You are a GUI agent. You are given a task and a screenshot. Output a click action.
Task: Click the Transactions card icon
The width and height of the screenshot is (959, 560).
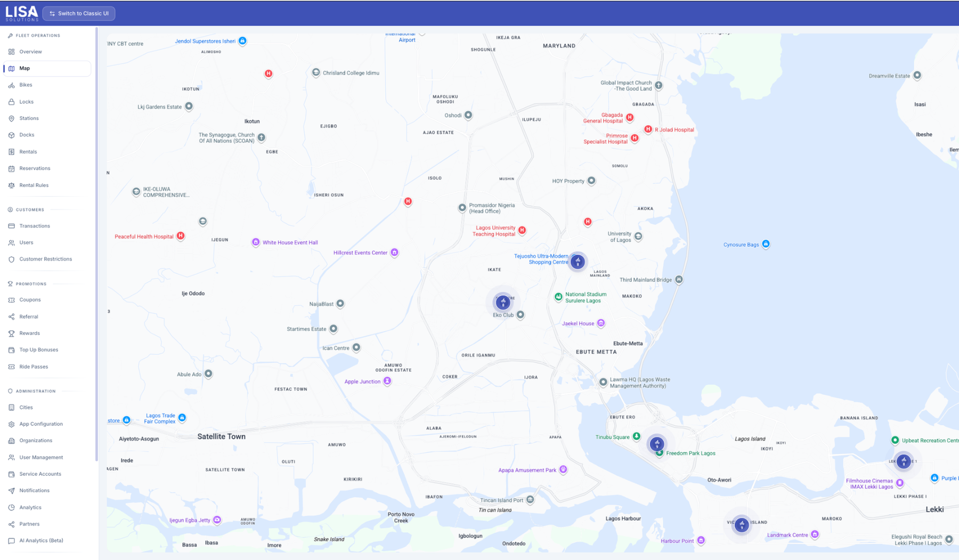(x=11, y=226)
